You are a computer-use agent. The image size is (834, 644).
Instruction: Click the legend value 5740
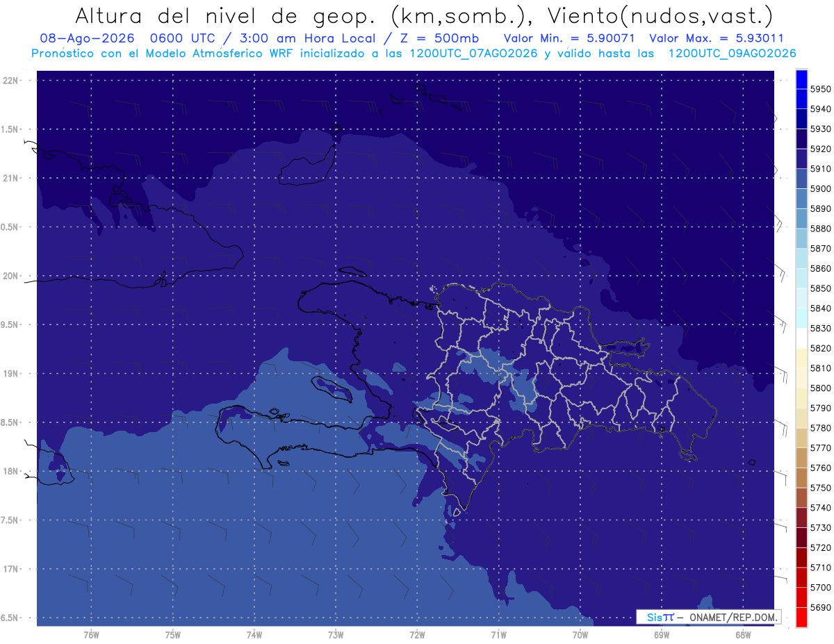pos(820,508)
